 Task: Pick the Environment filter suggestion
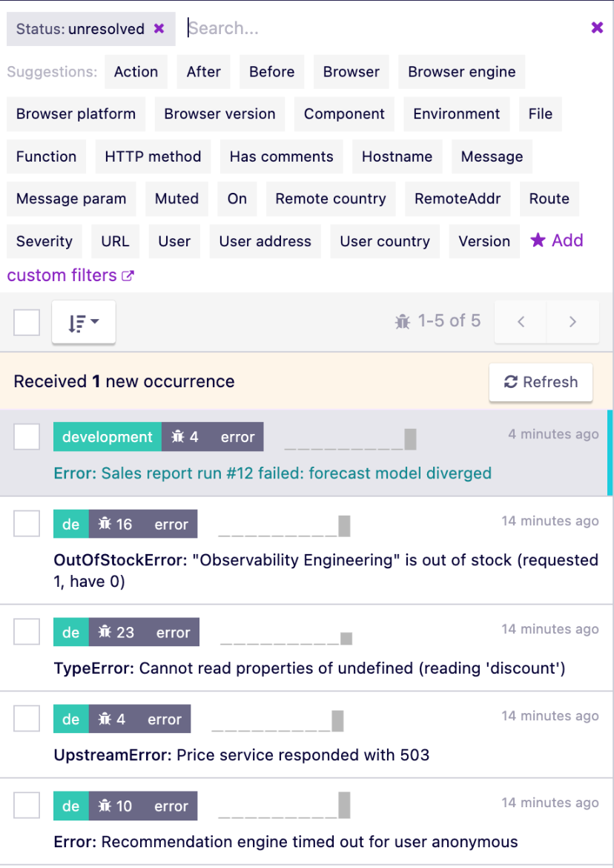456,114
